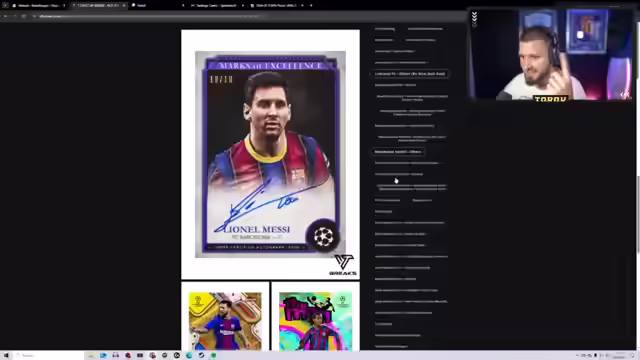
Task: Click the TT Breaks logo under card
Action: pos(343,265)
